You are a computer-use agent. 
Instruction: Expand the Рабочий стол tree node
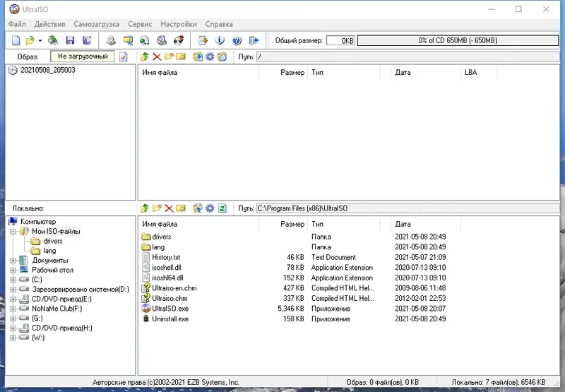click(13, 270)
